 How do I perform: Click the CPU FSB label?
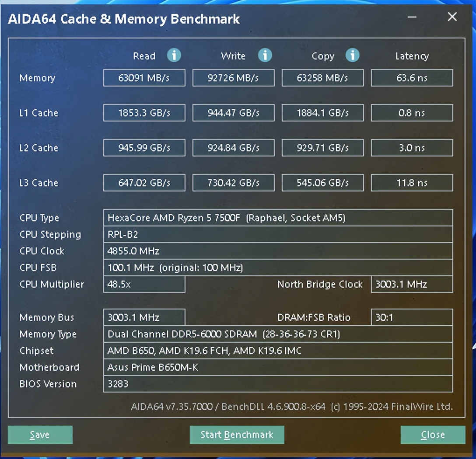(38, 268)
